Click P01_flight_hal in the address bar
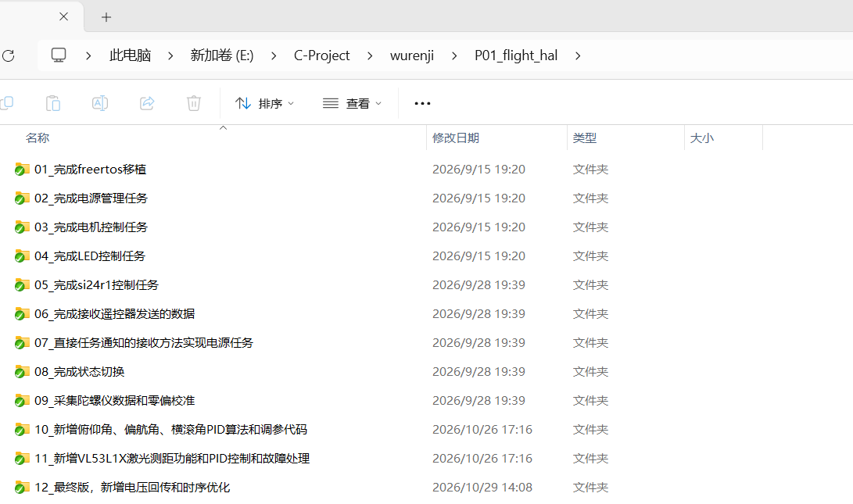The image size is (853, 504). 516,55
